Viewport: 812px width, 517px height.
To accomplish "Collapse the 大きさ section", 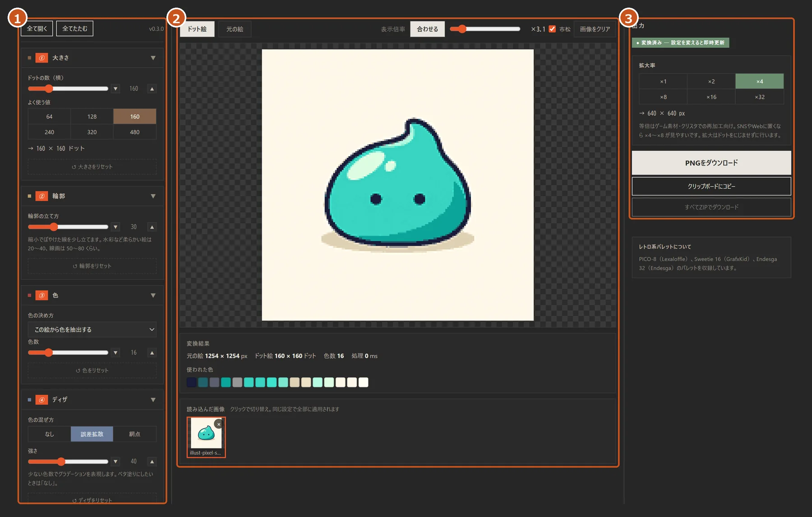I will [153, 58].
